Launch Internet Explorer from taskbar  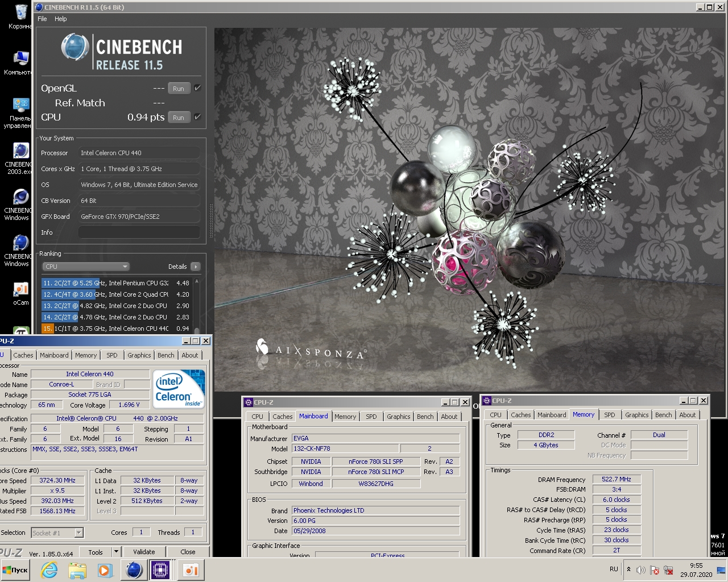click(49, 569)
